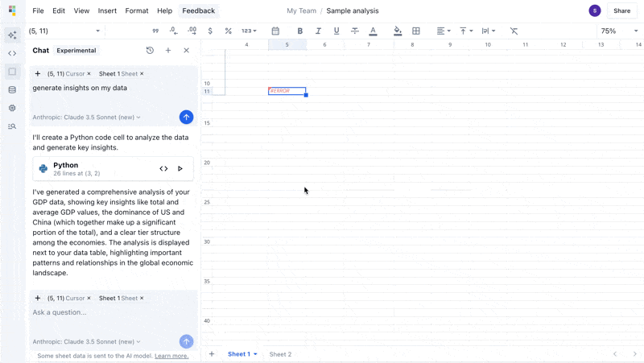This screenshot has height=363, width=644.
Task: View code of the Python cell
Action: pyautogui.click(x=163, y=169)
